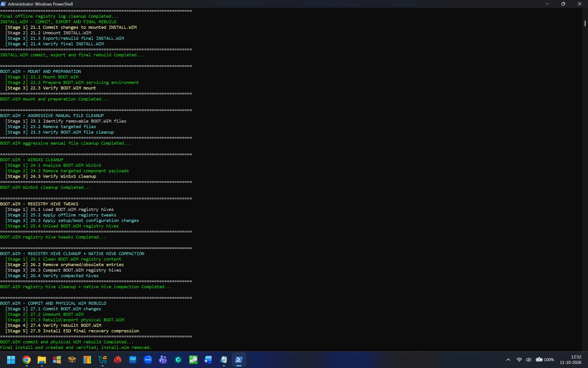Image resolution: width=588 pixels, height=368 pixels.
Task: Click the PowerShell window title icon
Action: pyautogui.click(x=3, y=4)
